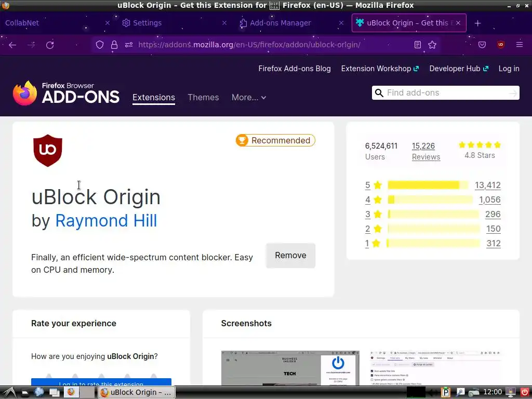
Task: Open Extension Workshop link
Action: click(380, 69)
